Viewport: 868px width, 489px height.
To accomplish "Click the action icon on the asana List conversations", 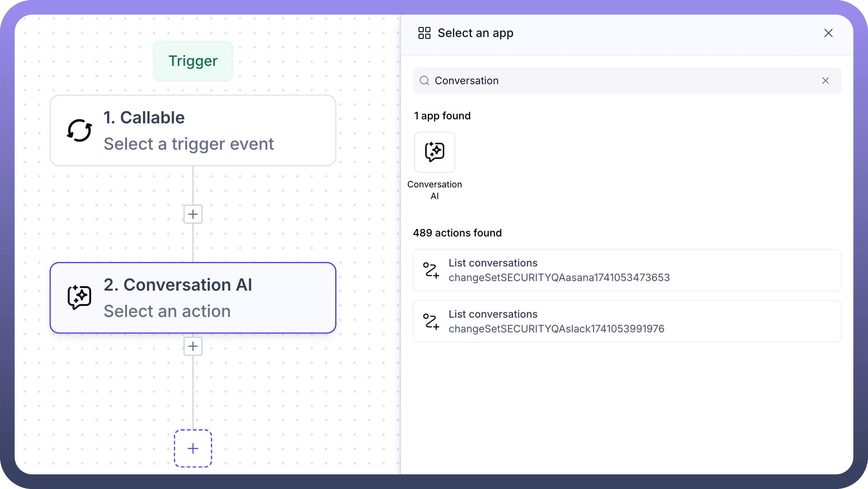I will coord(431,270).
